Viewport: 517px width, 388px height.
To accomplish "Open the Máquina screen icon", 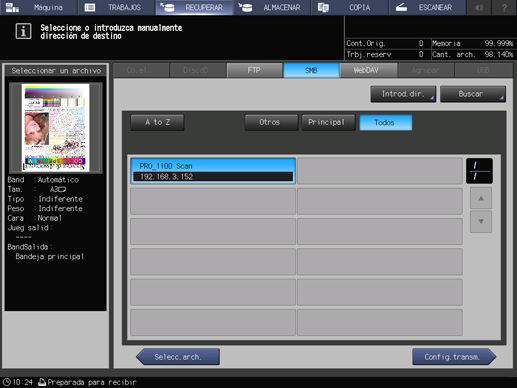I will pos(12,7).
